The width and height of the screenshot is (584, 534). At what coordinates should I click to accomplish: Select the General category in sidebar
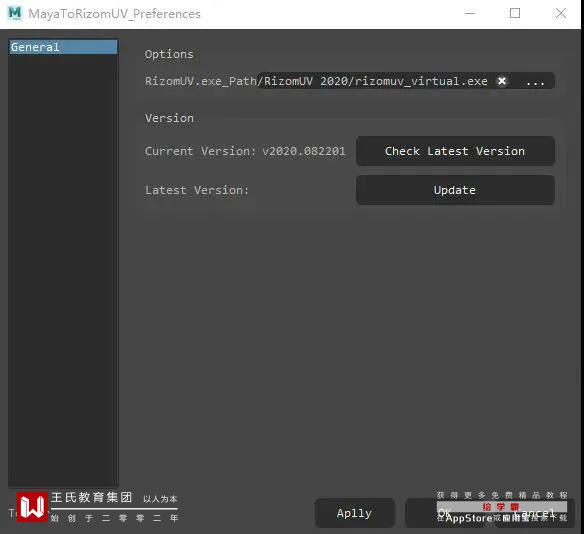coord(63,47)
